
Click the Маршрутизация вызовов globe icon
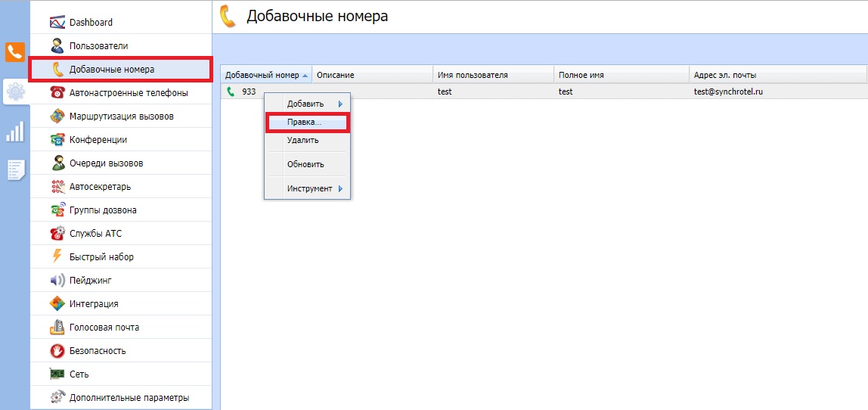[x=57, y=116]
